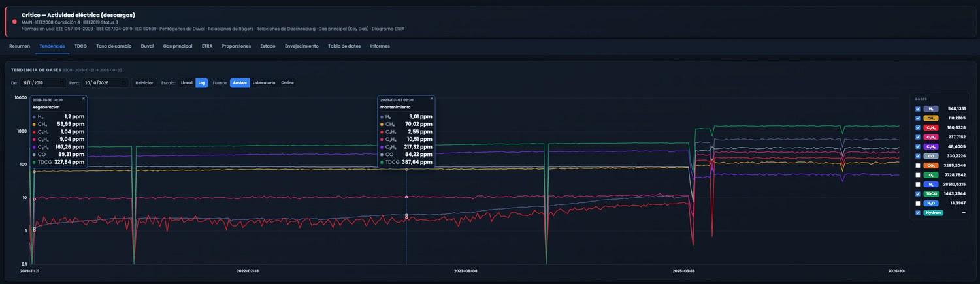Go to the Duval tab
The height and width of the screenshot is (284, 980).
(x=148, y=46)
